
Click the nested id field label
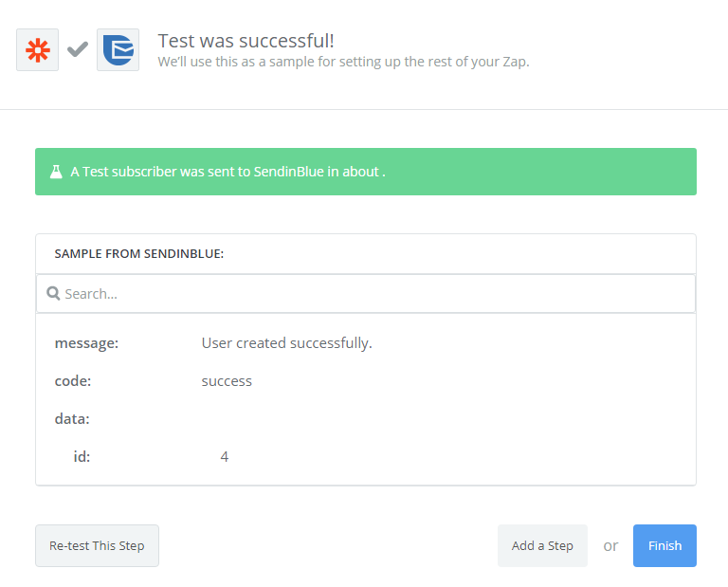pyautogui.click(x=82, y=457)
